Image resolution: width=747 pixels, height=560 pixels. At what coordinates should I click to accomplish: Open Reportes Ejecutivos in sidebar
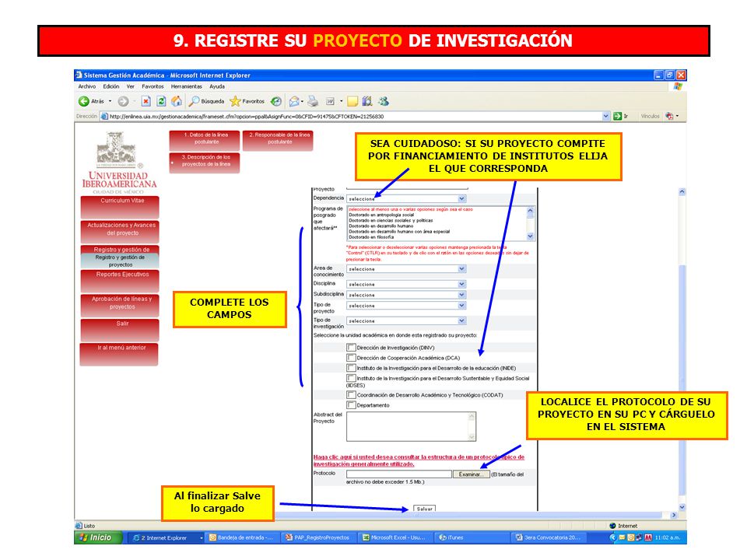(120, 282)
